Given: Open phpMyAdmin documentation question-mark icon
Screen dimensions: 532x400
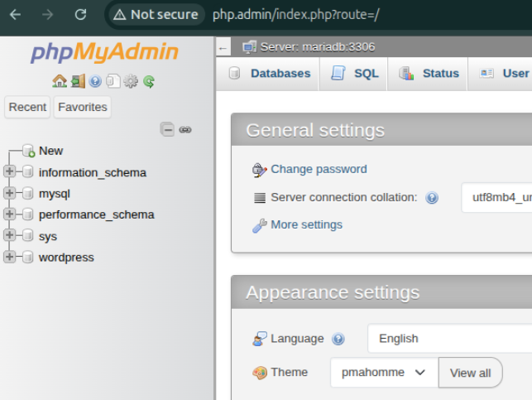Looking at the screenshot, I should pos(95,81).
